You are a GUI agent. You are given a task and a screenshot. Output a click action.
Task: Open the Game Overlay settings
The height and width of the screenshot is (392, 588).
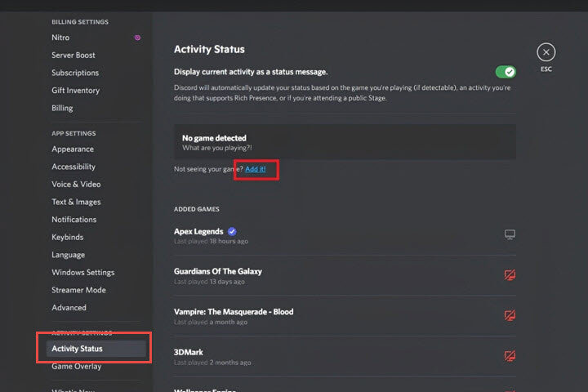pos(77,367)
